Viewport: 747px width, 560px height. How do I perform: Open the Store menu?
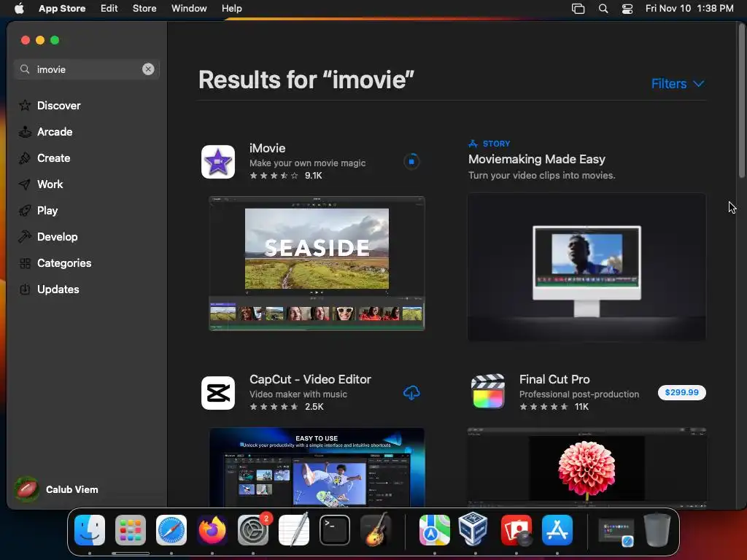pos(144,9)
